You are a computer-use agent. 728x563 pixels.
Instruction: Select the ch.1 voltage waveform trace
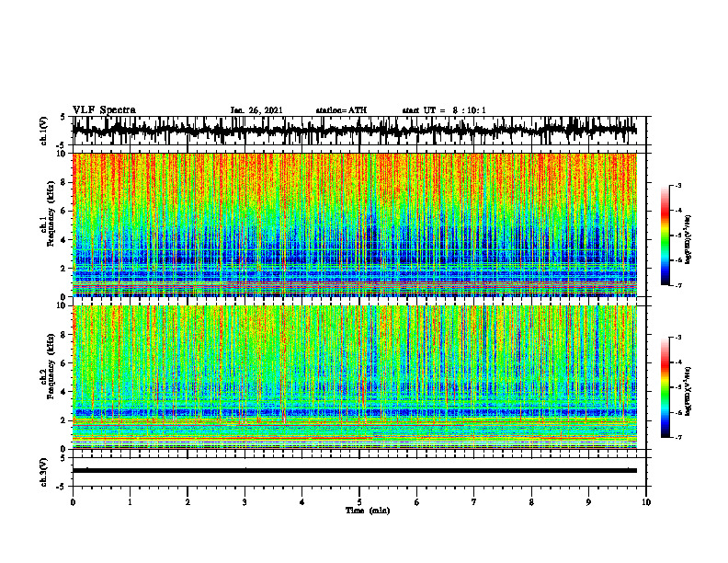coord(354,131)
